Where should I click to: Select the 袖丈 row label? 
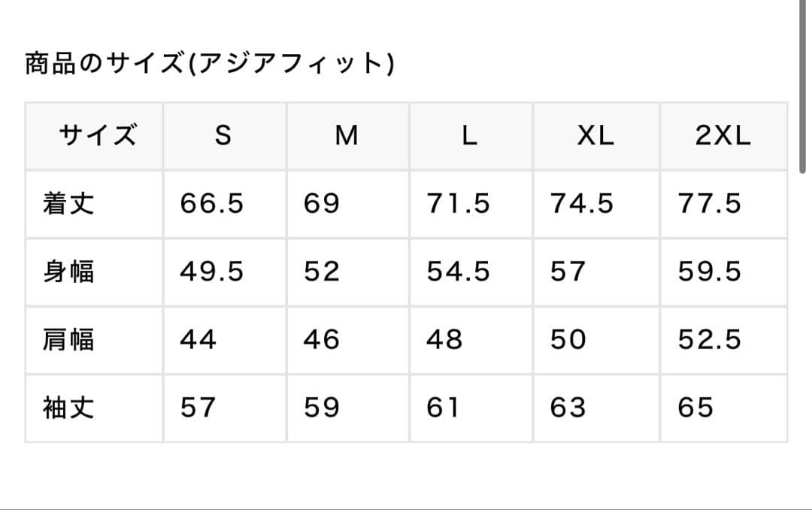(x=68, y=408)
